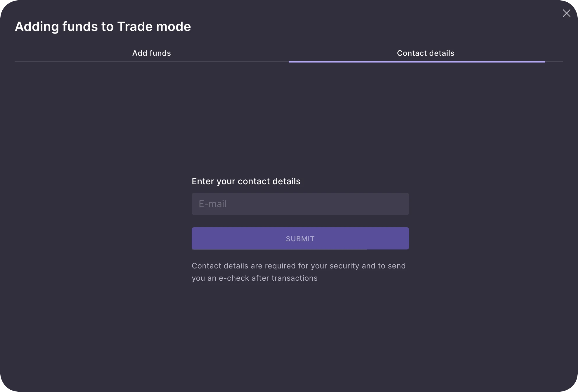This screenshot has width=578, height=392.
Task: Submit the contact details form
Action: click(300, 238)
